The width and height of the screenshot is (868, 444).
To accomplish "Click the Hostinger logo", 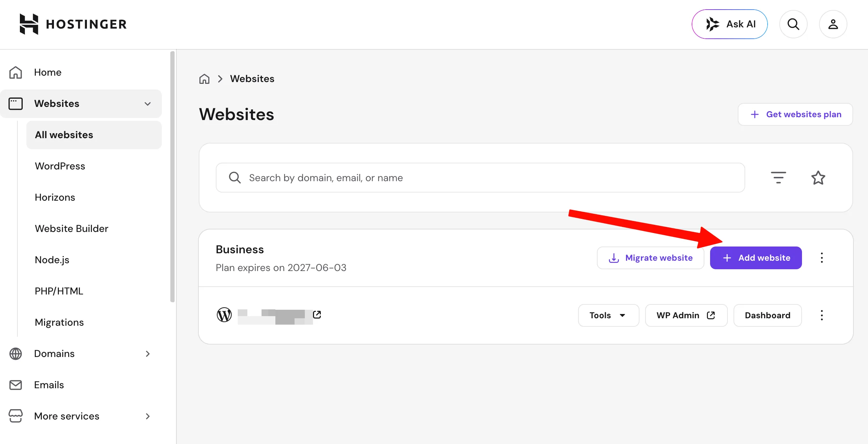I will [x=73, y=24].
